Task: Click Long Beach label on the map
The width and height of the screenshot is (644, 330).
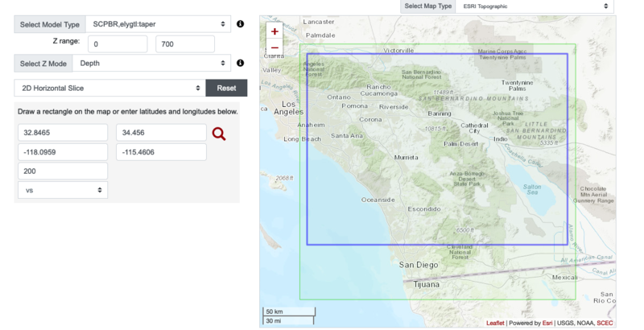Action: (x=303, y=139)
